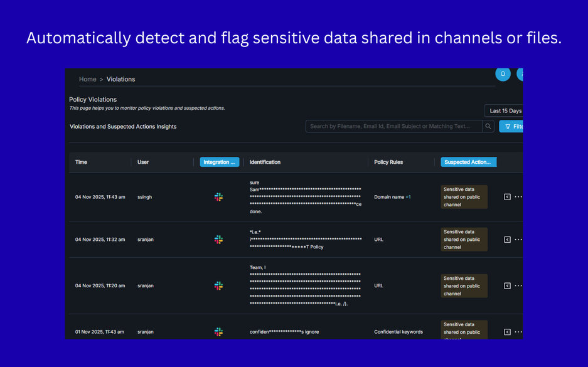The image size is (588, 367).
Task: Click the +1 more policy rules link
Action: (x=408, y=197)
